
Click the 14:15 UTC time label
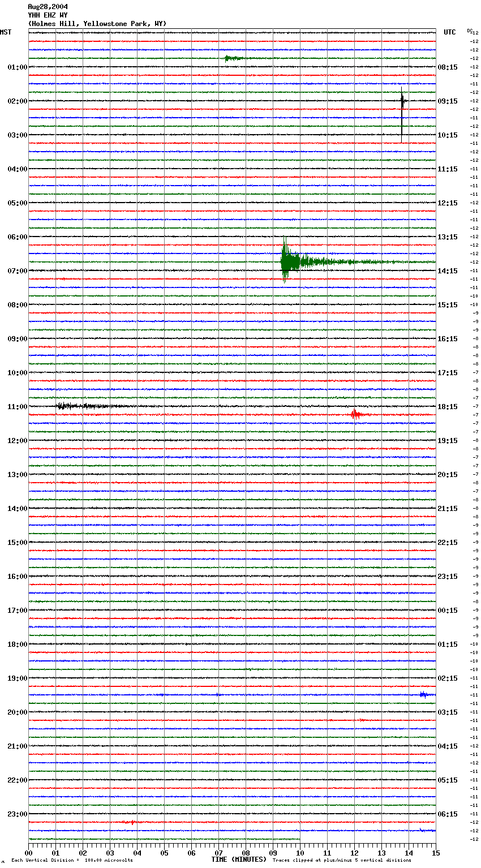[x=448, y=271]
